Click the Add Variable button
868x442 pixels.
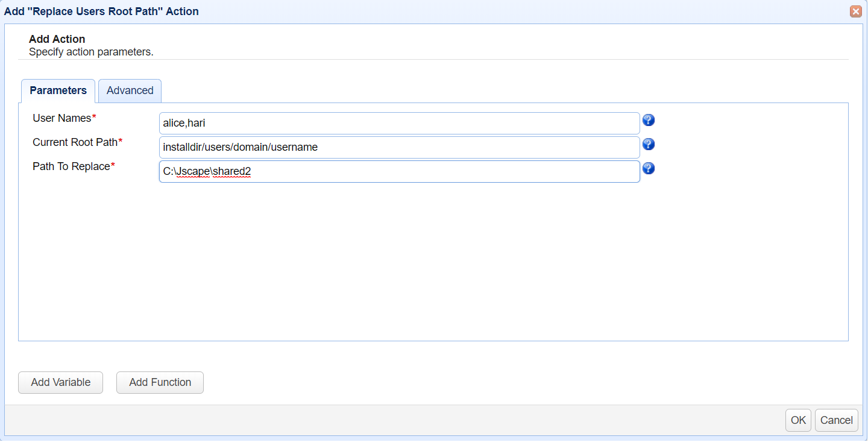60,382
